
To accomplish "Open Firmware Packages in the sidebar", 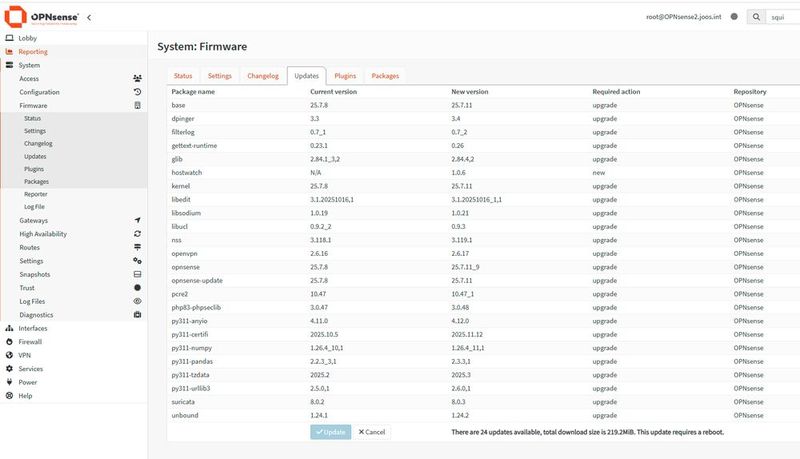I will tap(36, 181).
